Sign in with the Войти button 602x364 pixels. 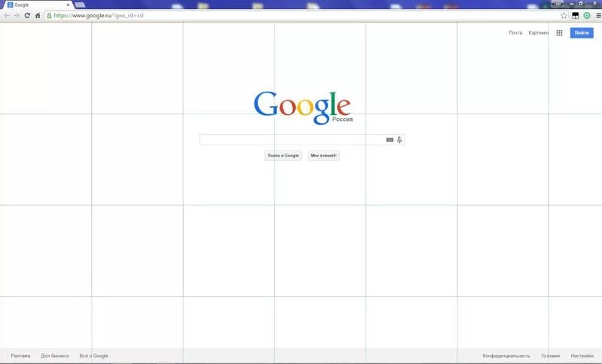coord(582,33)
